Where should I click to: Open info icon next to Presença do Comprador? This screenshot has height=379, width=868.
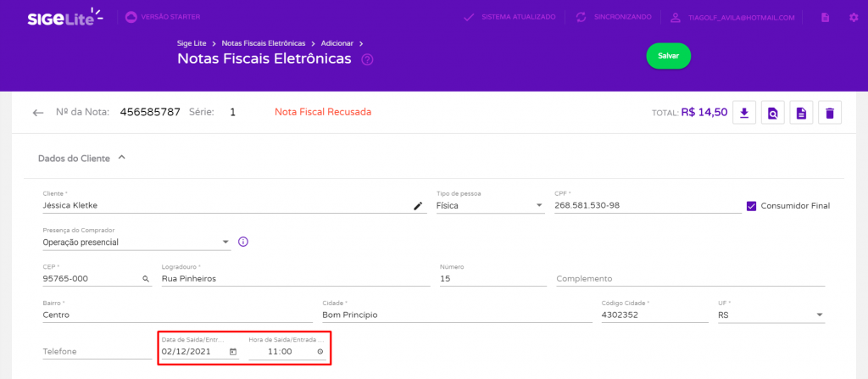pyautogui.click(x=242, y=242)
